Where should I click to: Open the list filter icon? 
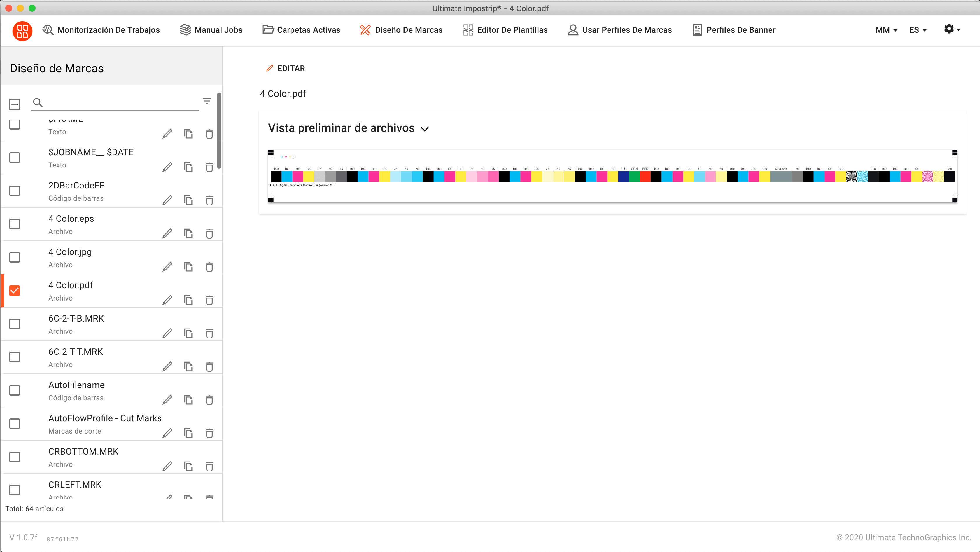click(x=206, y=101)
